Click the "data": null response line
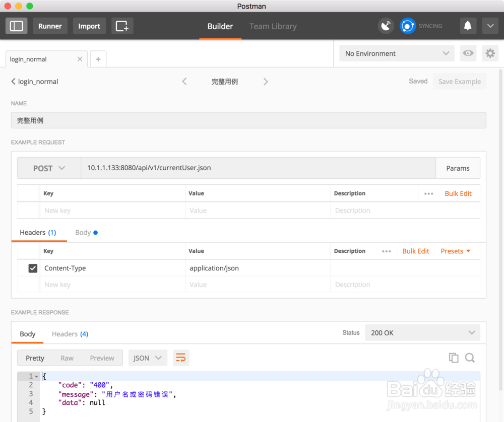Viewport: 504px width, 422px height. (x=82, y=403)
